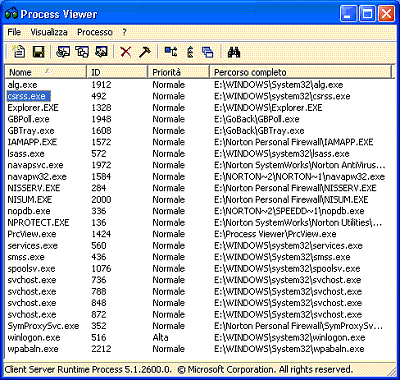Click the new document toolbar icon
The width and height of the screenshot is (400, 380).
pos(19,52)
